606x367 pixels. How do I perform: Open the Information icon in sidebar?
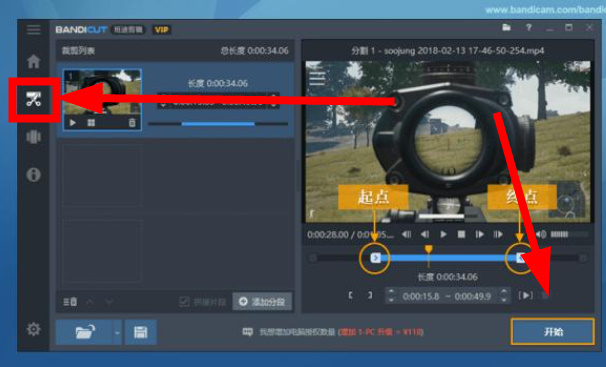(33, 175)
